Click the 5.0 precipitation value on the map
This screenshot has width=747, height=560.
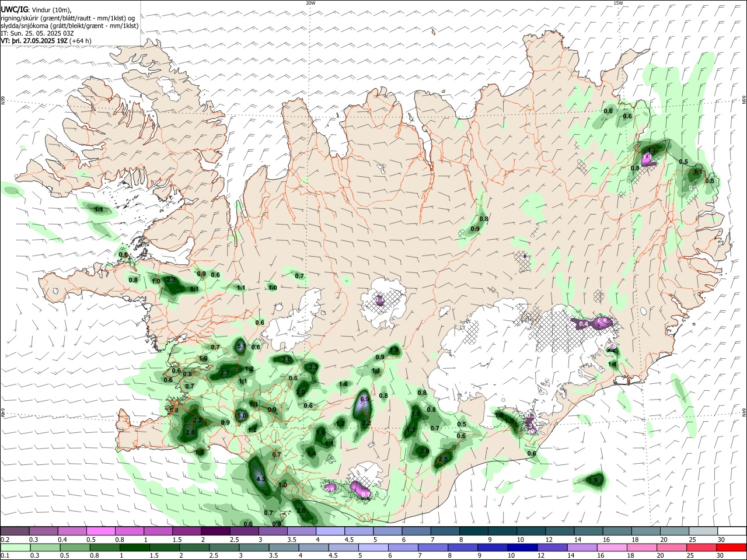(x=242, y=415)
